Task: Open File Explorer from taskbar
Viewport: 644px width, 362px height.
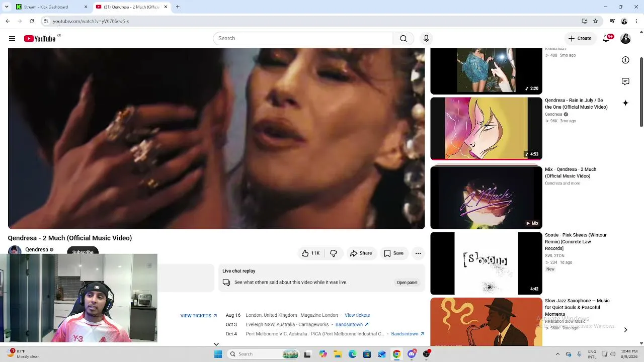Action: pos(338,354)
